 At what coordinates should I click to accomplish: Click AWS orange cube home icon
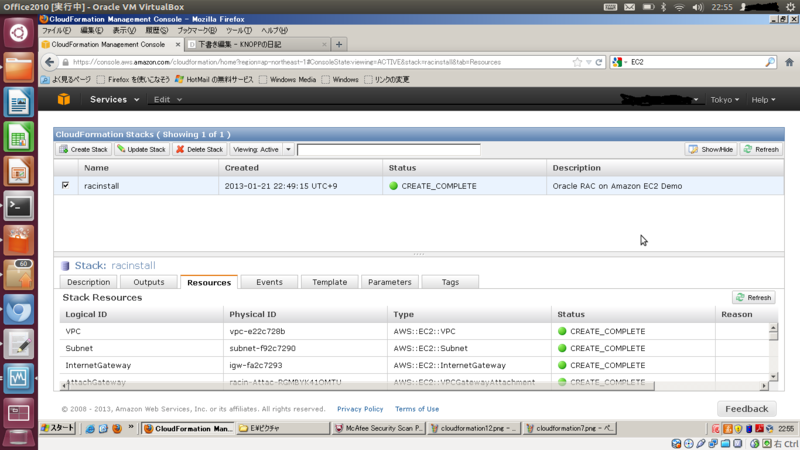pos(64,99)
